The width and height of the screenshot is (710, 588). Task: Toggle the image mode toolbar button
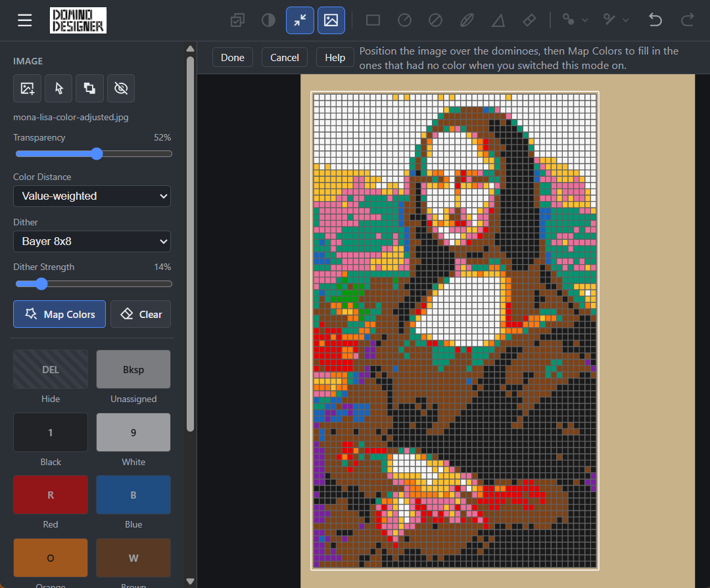(x=331, y=20)
